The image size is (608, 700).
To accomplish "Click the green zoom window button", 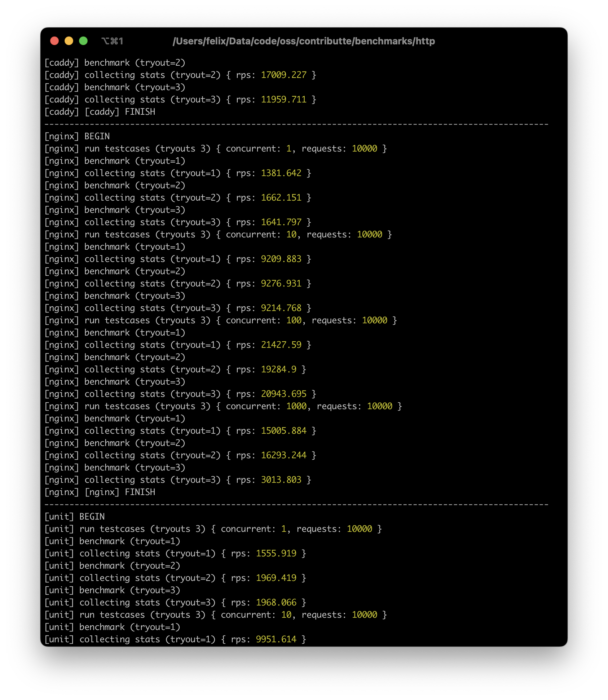I will tap(83, 41).
